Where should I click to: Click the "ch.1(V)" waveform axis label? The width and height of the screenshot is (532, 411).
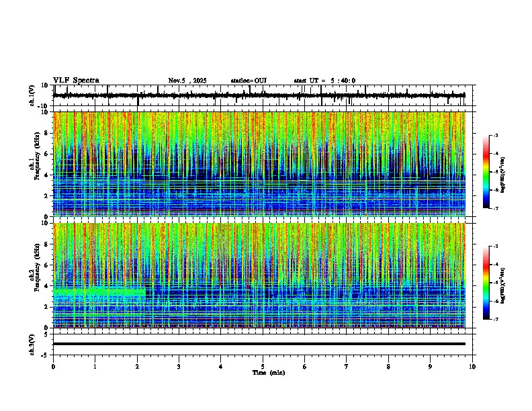(32, 95)
